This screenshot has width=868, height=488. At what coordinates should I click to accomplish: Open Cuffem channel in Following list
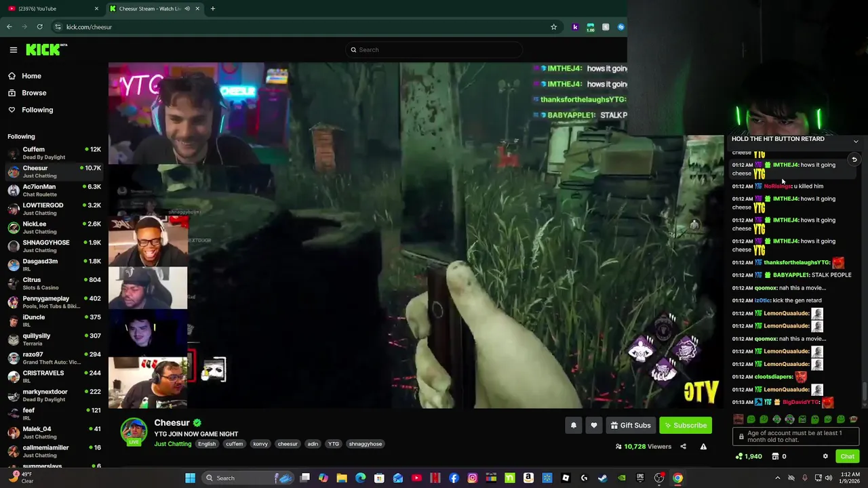(54, 153)
